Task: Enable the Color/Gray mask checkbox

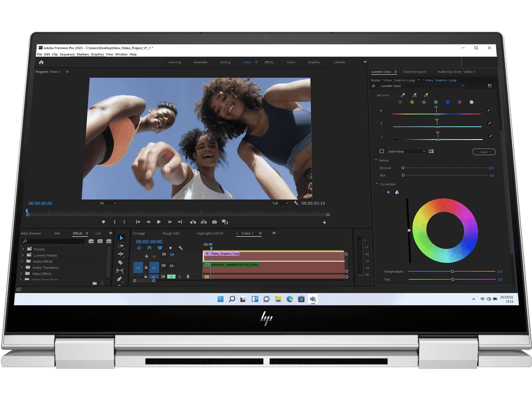Action: pos(382,151)
